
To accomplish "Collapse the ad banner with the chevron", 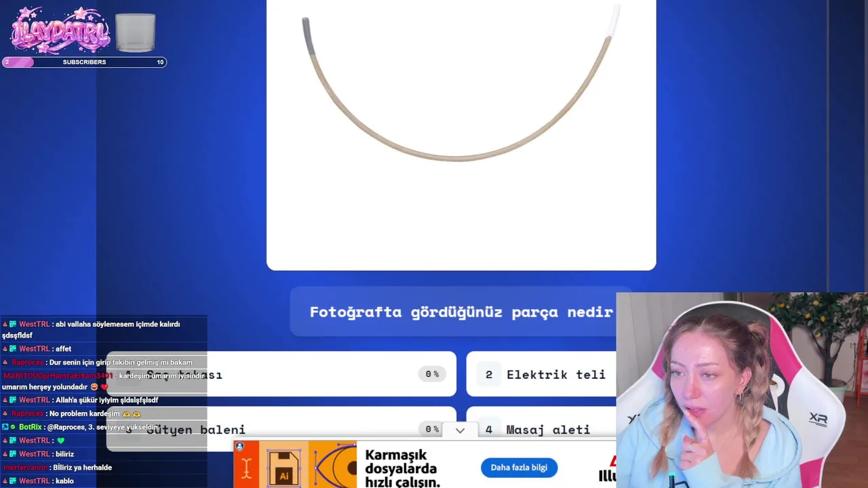I will [x=460, y=430].
